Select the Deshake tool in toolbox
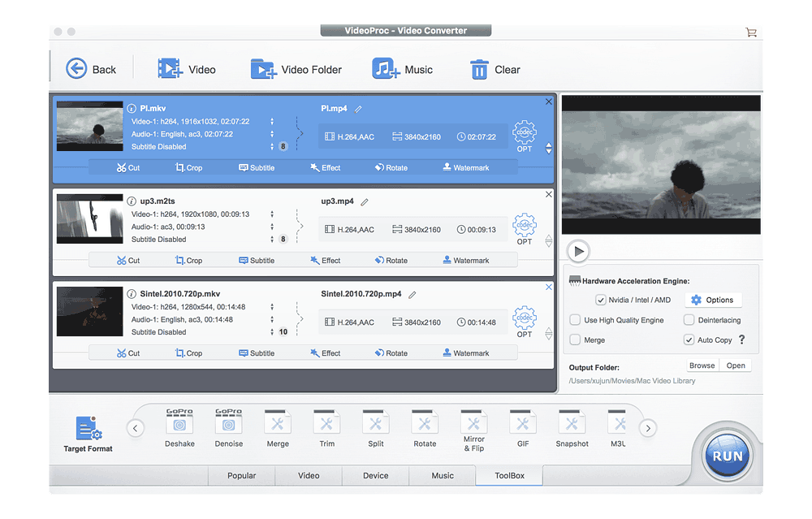 [x=179, y=423]
